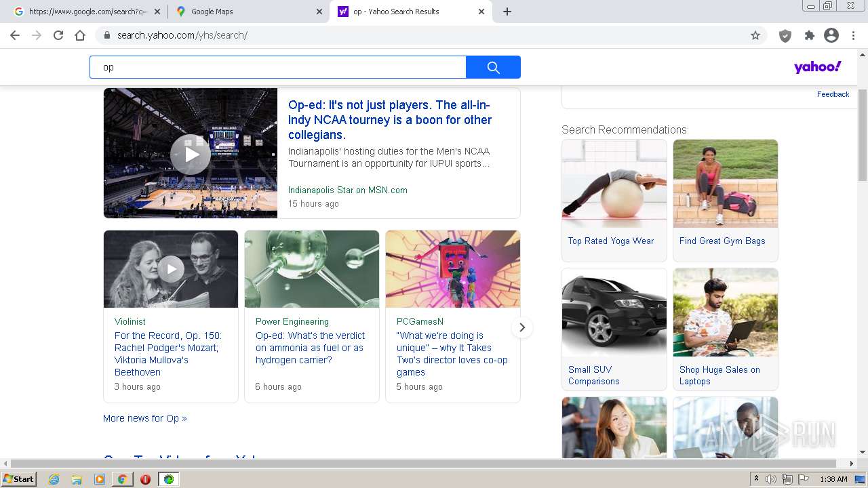Launch Internet Explorer from the taskbar
The image size is (868, 488).
[x=54, y=479]
